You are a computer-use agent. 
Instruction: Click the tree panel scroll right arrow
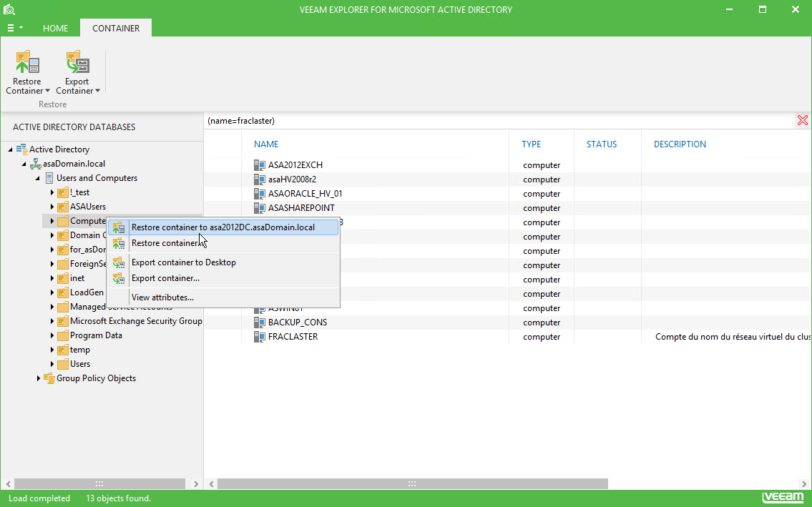(x=196, y=483)
